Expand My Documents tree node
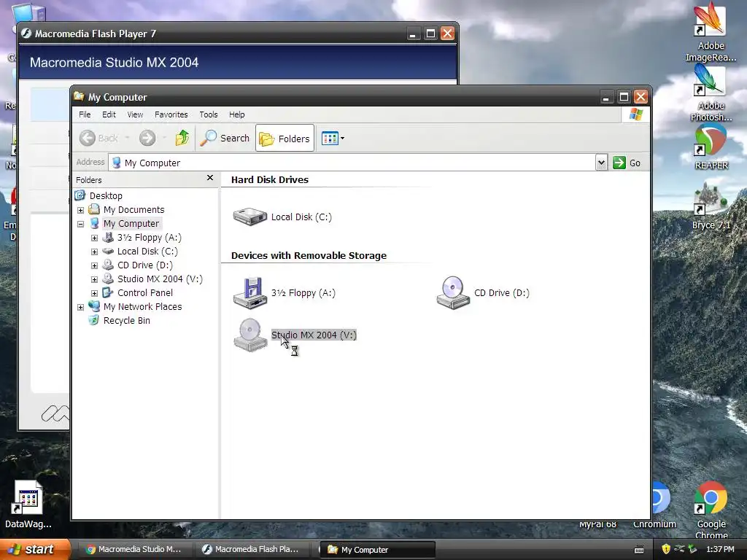This screenshot has width=747, height=560. (80, 210)
